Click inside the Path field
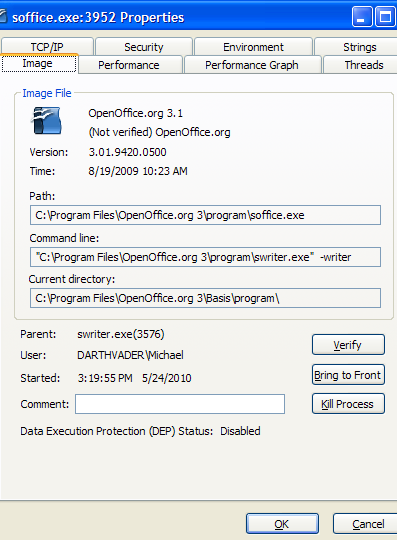Screen dimensions: 397x540 pyautogui.click(x=205, y=215)
